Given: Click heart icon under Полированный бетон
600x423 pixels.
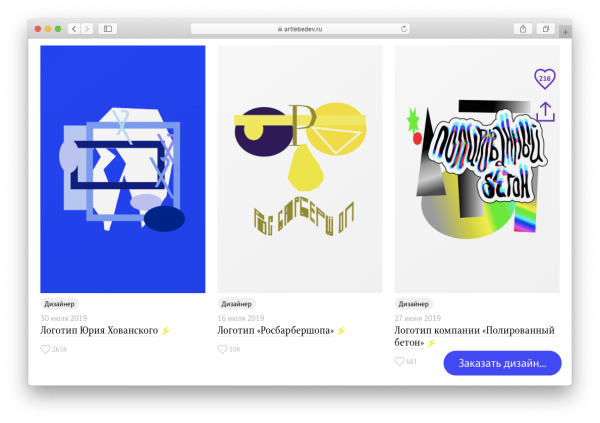Looking at the screenshot, I should tap(400, 361).
